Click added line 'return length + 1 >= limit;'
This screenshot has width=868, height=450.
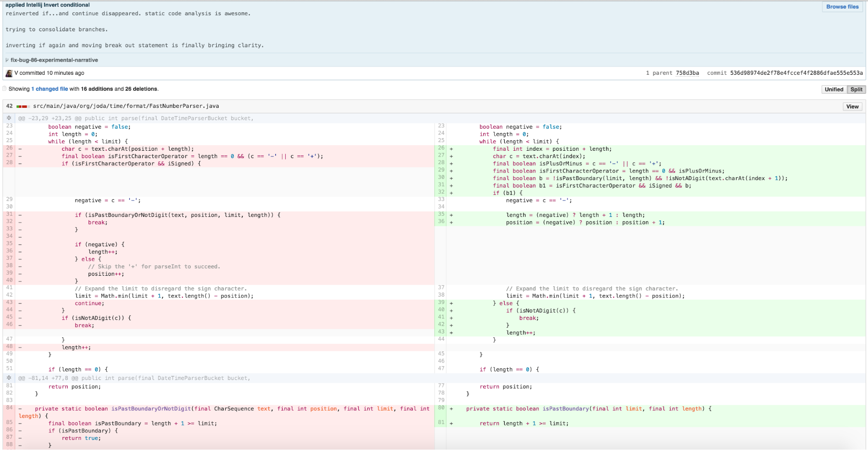pyautogui.click(x=524, y=424)
